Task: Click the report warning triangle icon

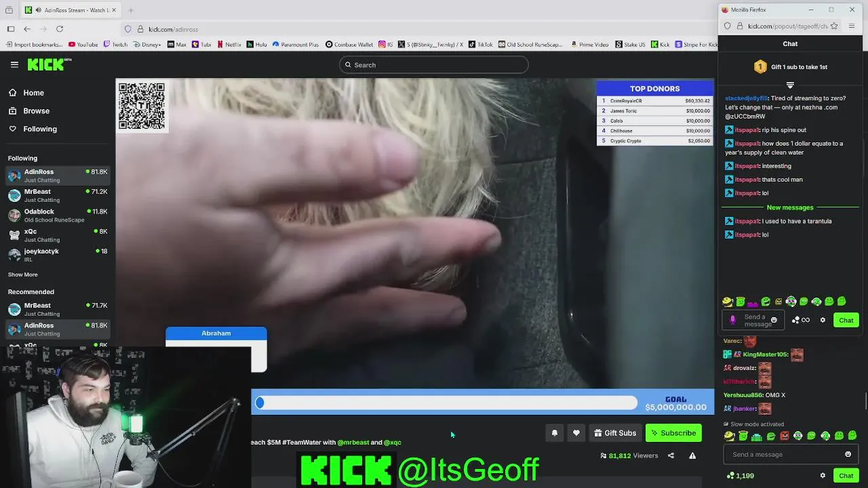Action: tap(692, 455)
